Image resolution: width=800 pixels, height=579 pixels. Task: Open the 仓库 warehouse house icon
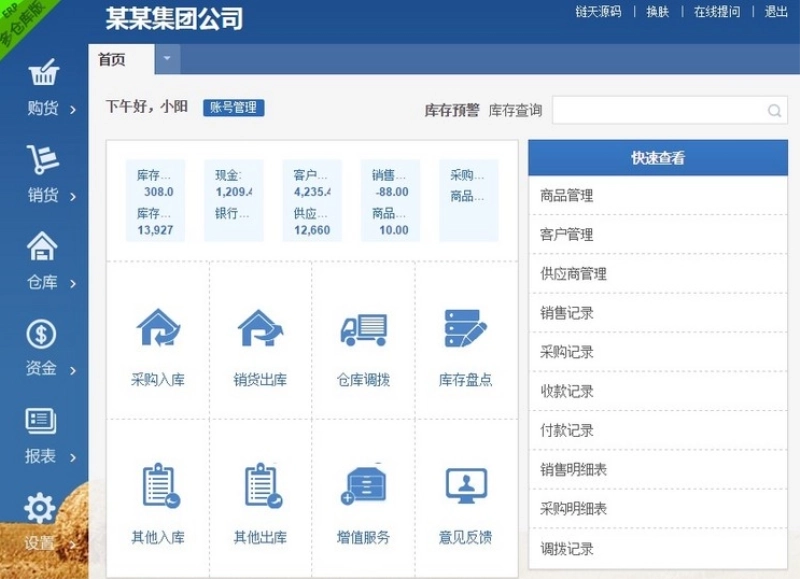(x=42, y=245)
